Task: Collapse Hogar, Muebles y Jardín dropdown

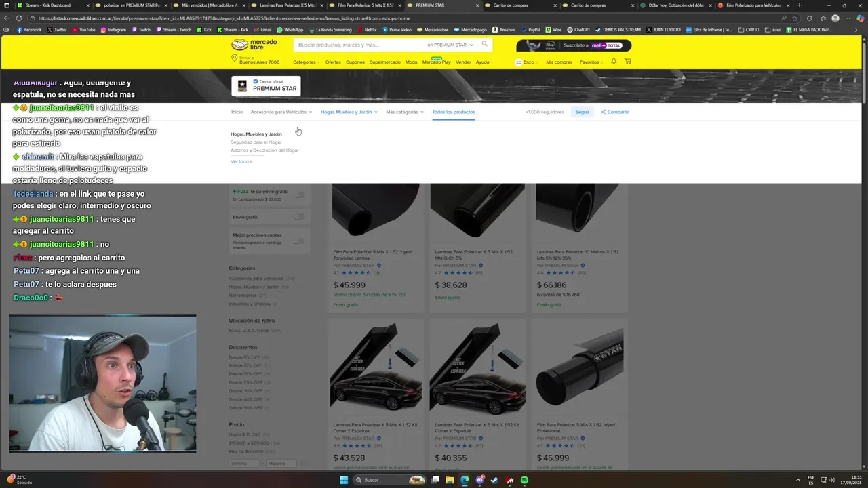Action: pos(349,112)
